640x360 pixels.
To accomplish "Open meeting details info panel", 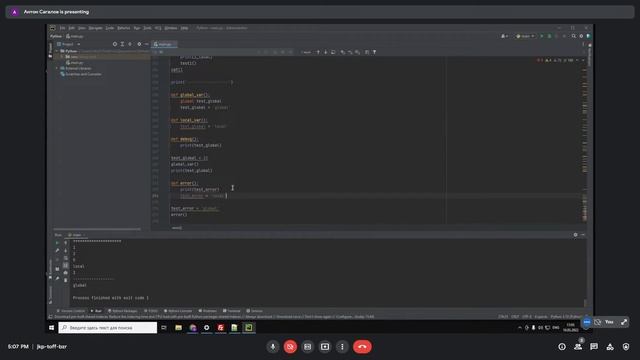I will point(562,347).
